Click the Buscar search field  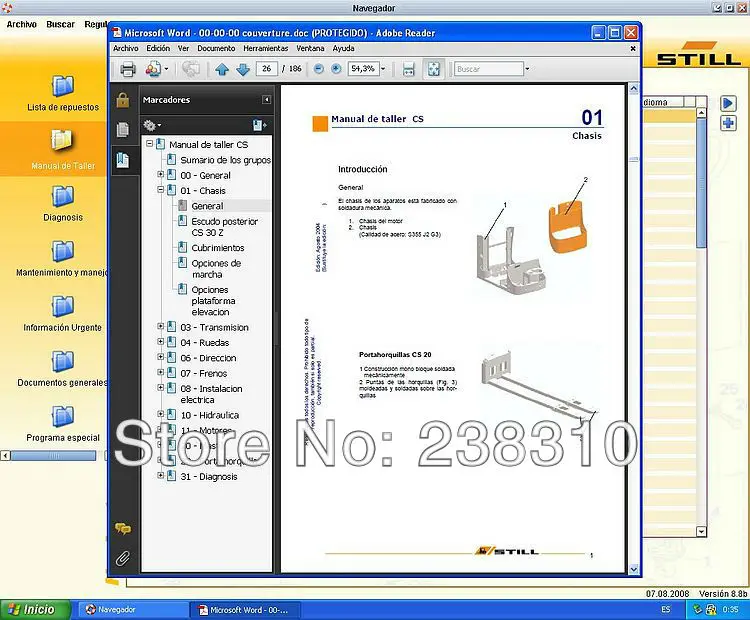click(488, 69)
